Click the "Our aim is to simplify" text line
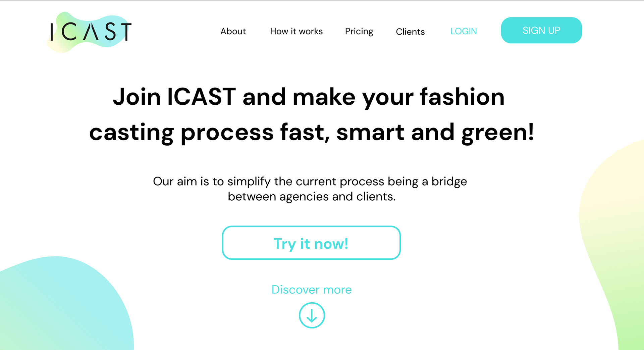644x350 pixels. (x=310, y=181)
